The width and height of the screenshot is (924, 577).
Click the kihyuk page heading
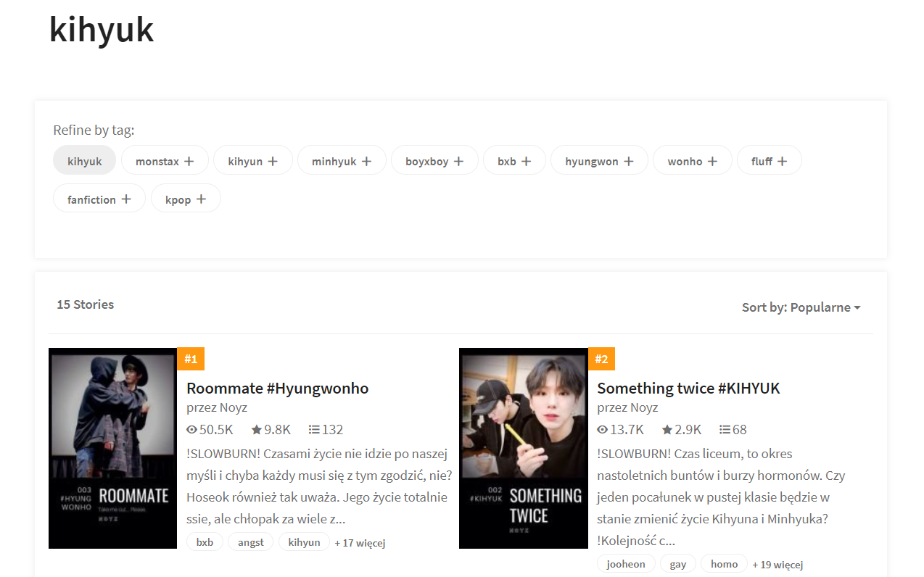point(102,30)
